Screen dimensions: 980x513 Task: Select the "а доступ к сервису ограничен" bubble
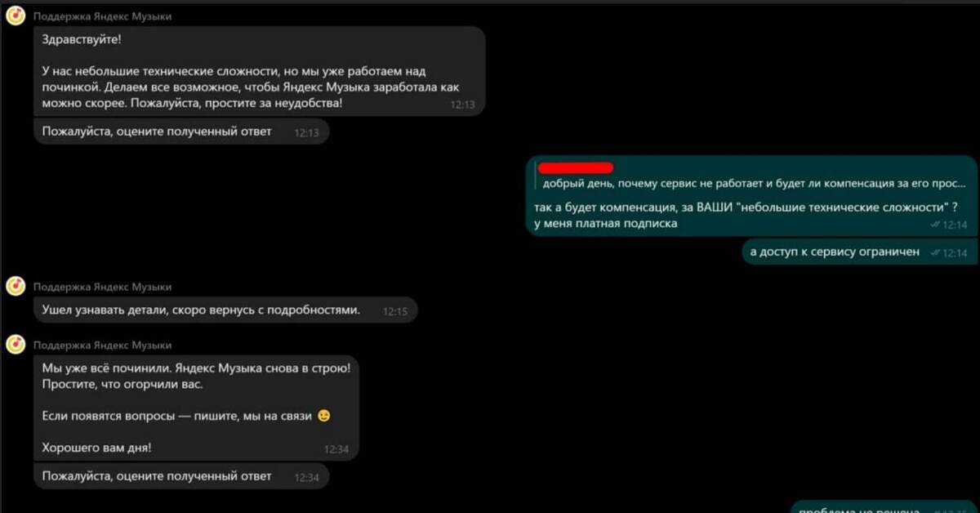[859, 252]
